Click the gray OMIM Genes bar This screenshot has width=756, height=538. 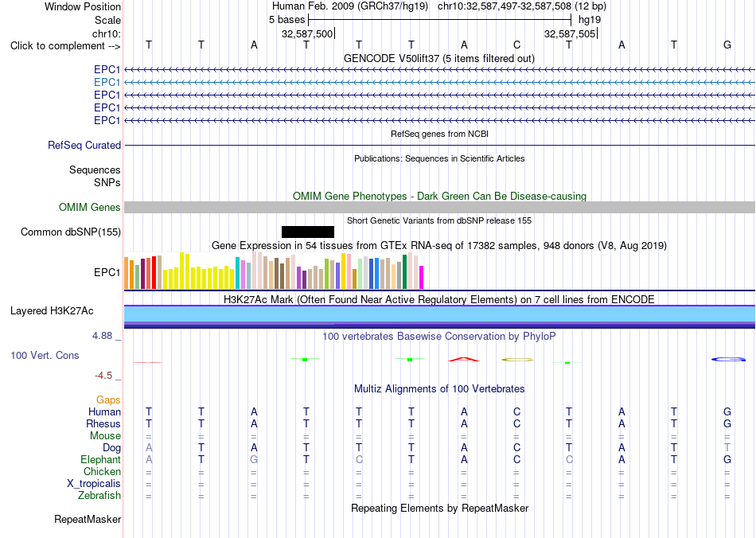click(x=440, y=207)
